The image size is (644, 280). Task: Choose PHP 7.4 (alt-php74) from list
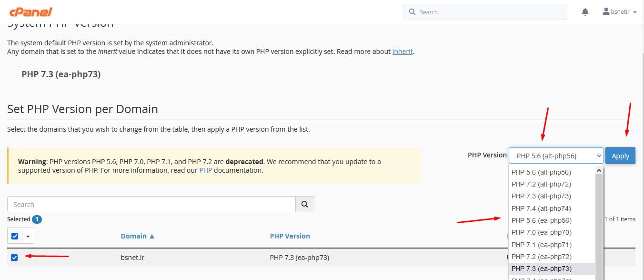coord(552,208)
